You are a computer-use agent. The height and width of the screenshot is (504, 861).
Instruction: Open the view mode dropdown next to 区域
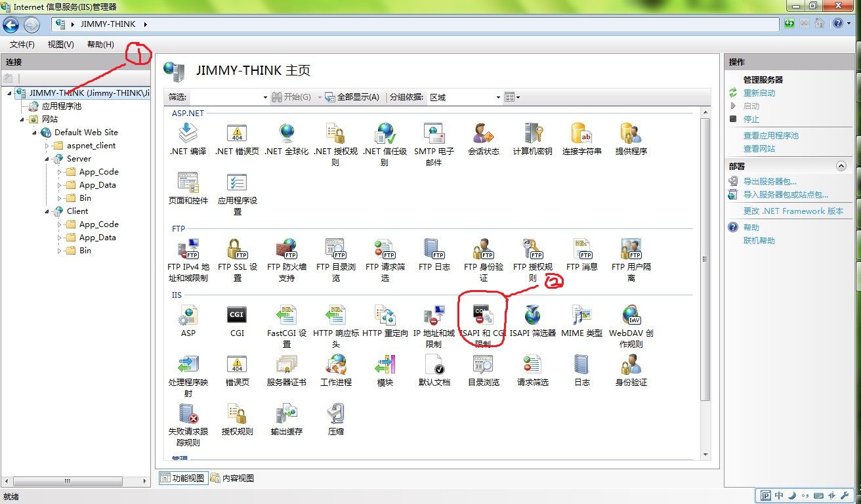pos(513,97)
